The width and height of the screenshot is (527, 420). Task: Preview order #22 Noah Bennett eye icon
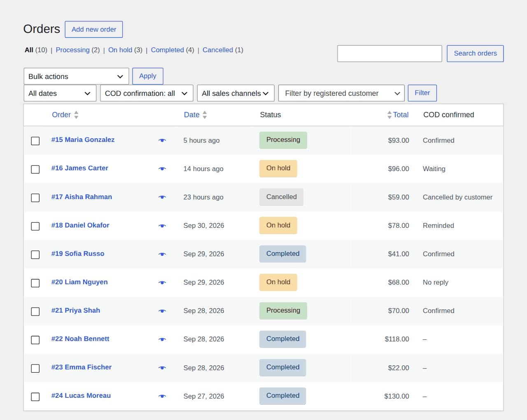[x=162, y=339]
